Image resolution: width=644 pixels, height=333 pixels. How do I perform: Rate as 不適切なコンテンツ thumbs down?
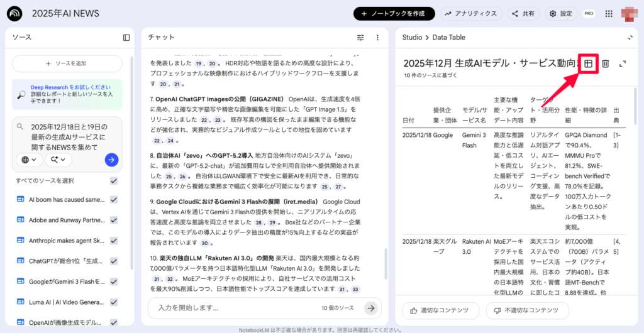click(x=528, y=310)
